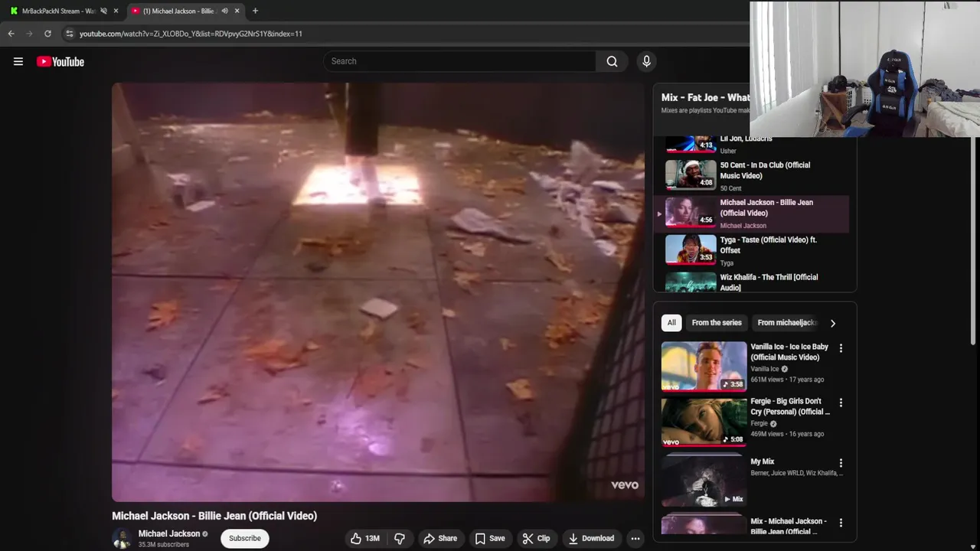Viewport: 980px width, 551px height.
Task: Click the Vanilla Ice channel name
Action: (x=764, y=369)
